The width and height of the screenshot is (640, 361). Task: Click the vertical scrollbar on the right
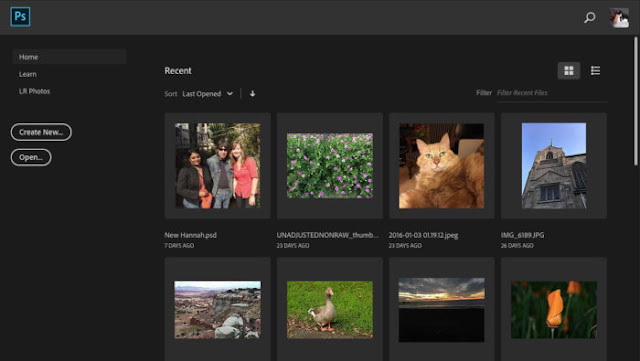pos(636,101)
